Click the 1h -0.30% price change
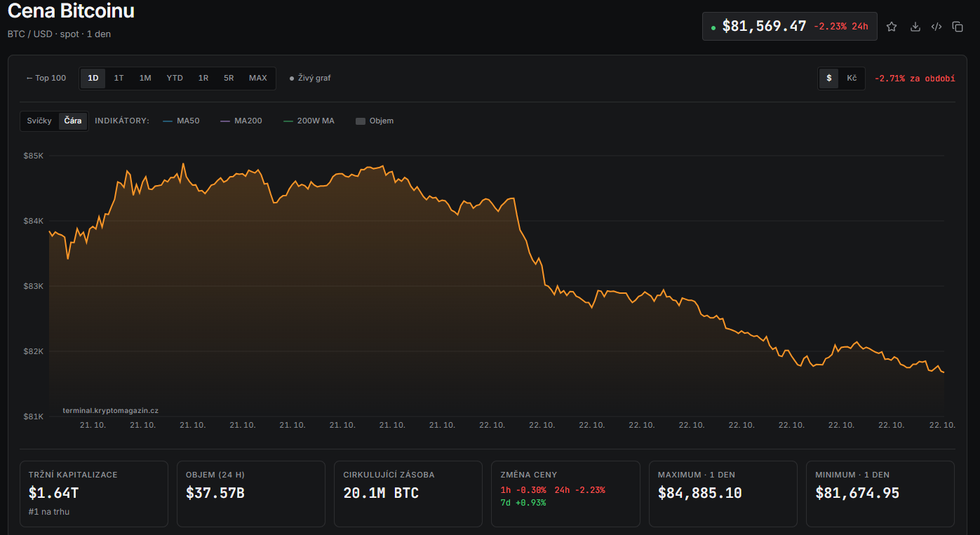The image size is (980, 535). (523, 490)
